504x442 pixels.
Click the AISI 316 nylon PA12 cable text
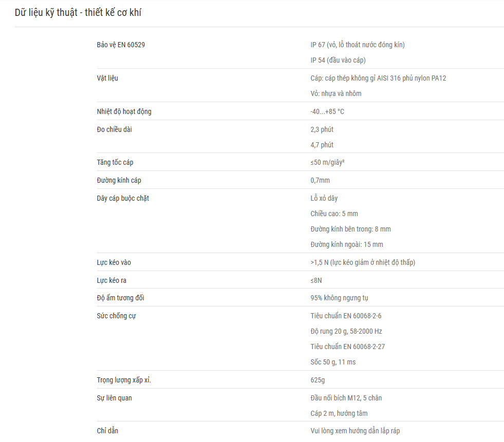pos(378,79)
